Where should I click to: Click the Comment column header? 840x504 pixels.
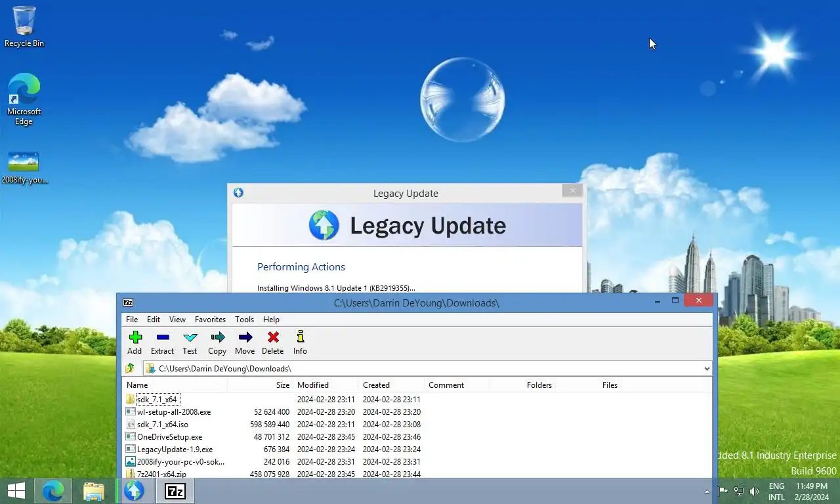click(x=457, y=385)
